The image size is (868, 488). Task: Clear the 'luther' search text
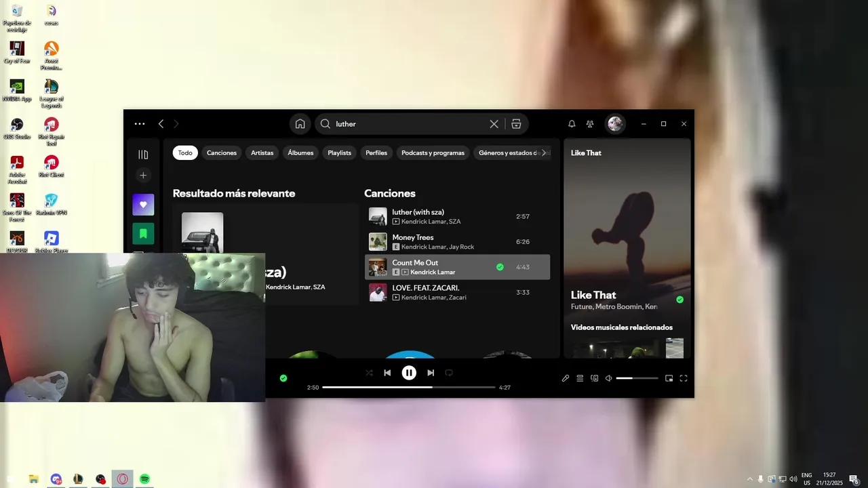494,124
